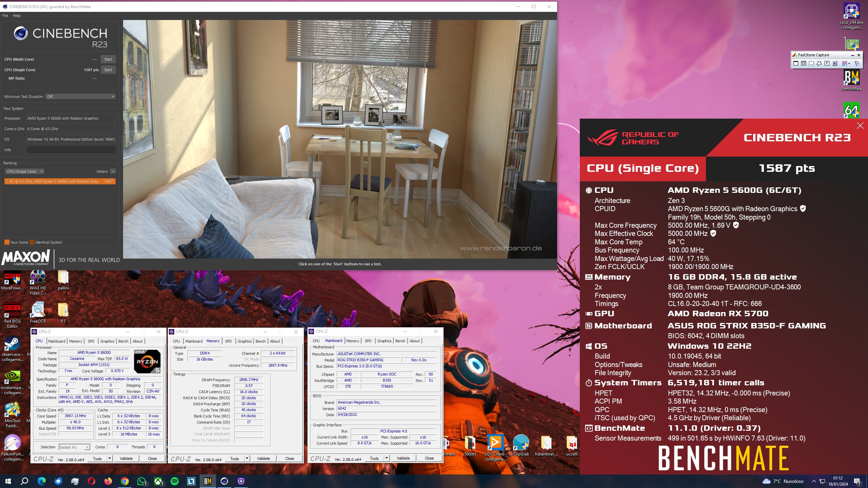Screen dimensions: 868x488
Task: Open FastStone Capture settings icon
Action: (x=857, y=63)
